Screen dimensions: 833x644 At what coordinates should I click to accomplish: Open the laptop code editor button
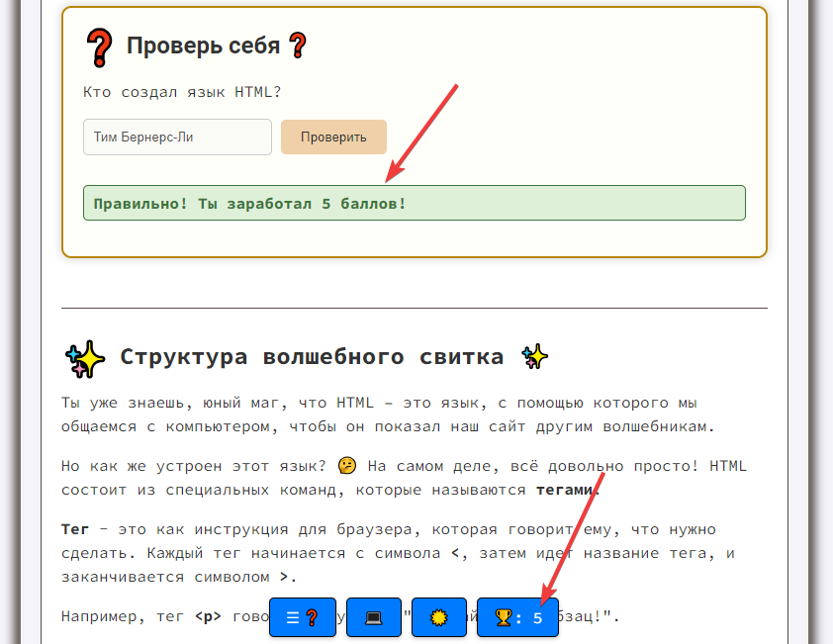pos(374,617)
